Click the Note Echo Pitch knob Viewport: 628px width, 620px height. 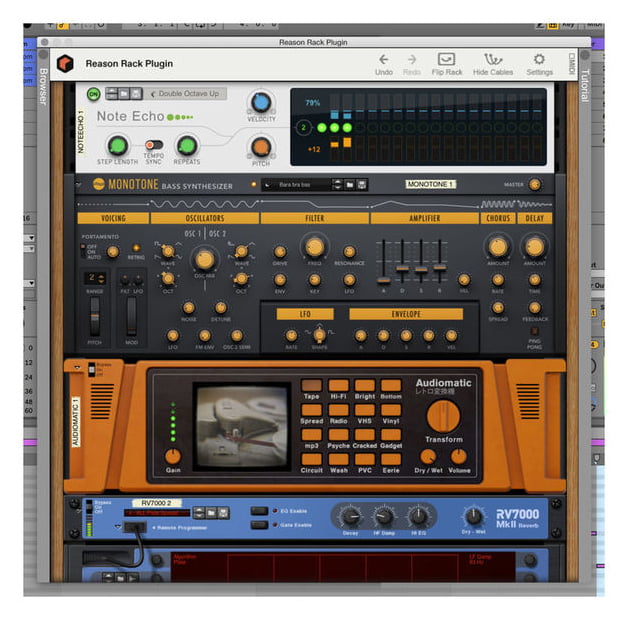click(x=261, y=147)
